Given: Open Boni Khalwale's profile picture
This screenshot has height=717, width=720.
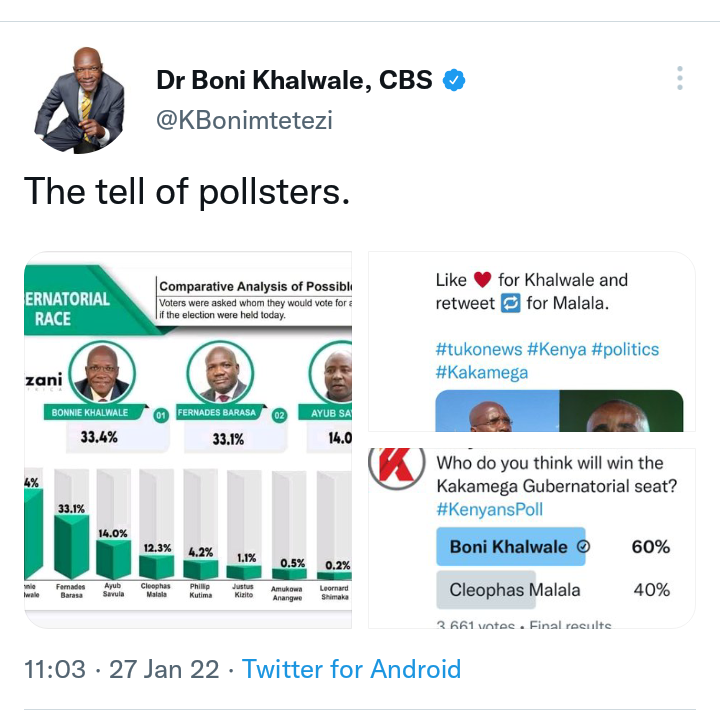Looking at the screenshot, I should coord(80,100).
